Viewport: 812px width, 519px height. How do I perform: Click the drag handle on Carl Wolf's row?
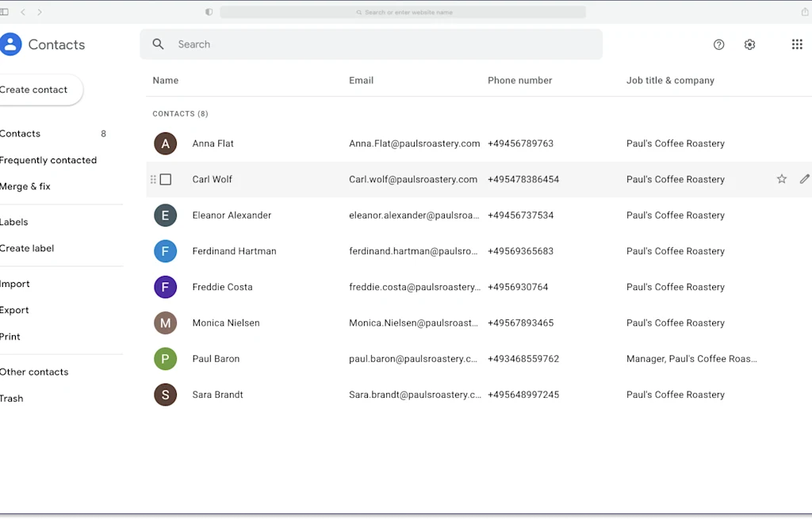153,179
